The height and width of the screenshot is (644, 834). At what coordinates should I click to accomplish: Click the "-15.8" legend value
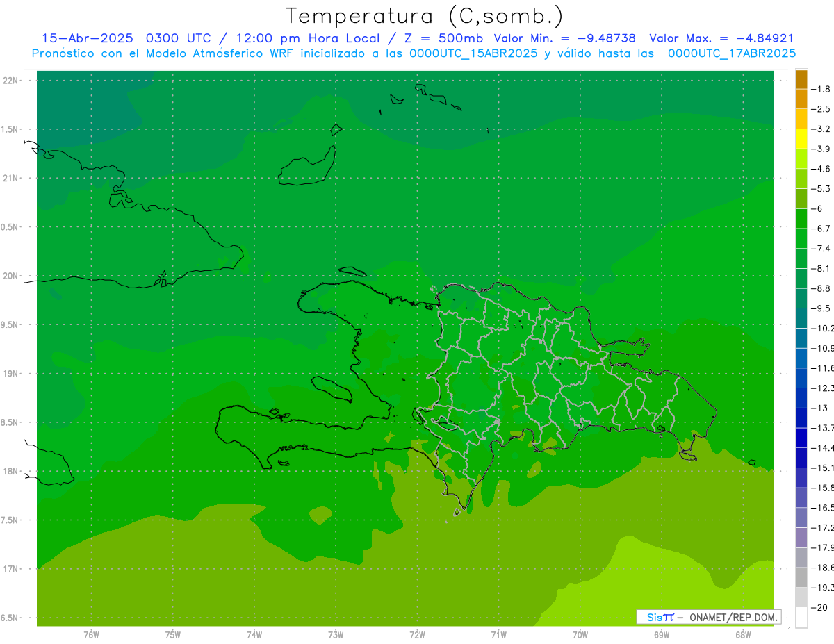click(823, 488)
